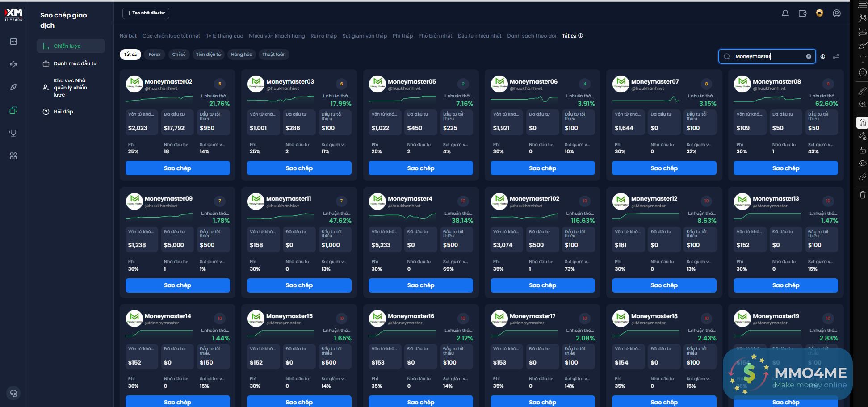Switch to the Rủi ro thấp tab
Viewport: 868px width, 407px height.
[x=324, y=36]
